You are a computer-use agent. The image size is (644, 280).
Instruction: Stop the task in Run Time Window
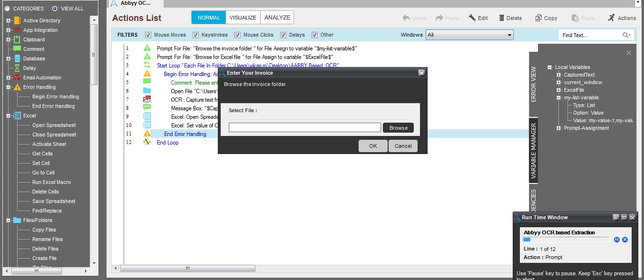625,240
